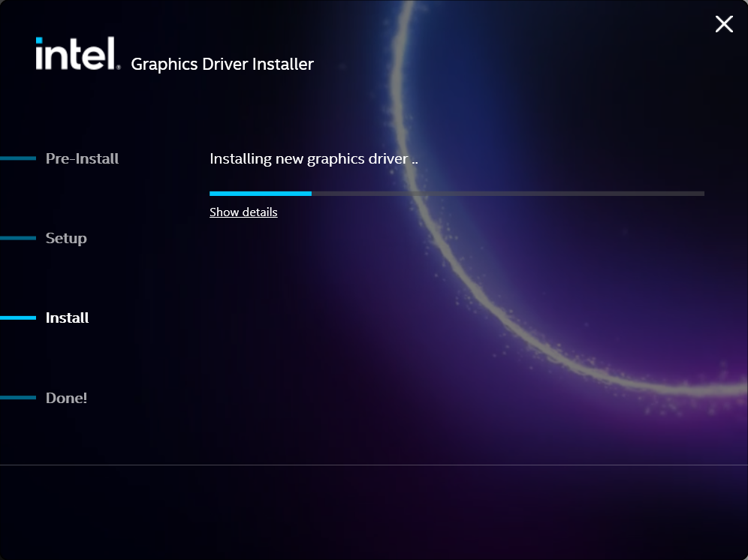Reveal the install log via Show details
Image resolution: width=748 pixels, height=560 pixels.
click(243, 212)
